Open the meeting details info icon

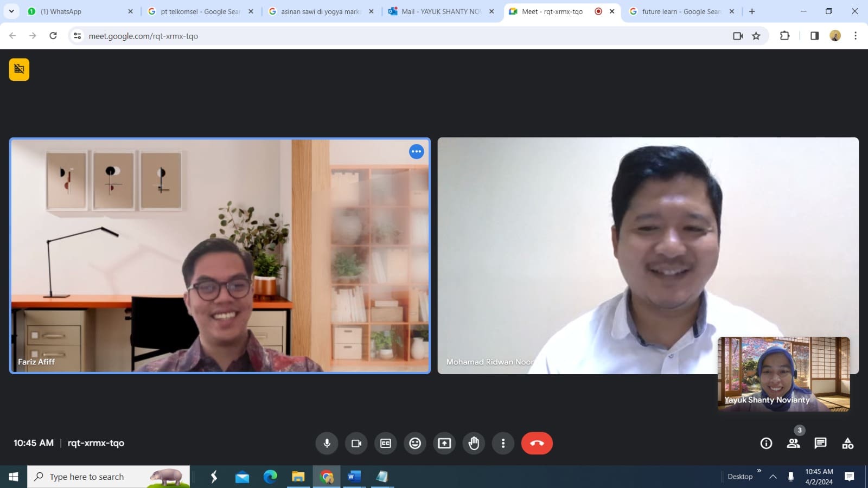(766, 443)
